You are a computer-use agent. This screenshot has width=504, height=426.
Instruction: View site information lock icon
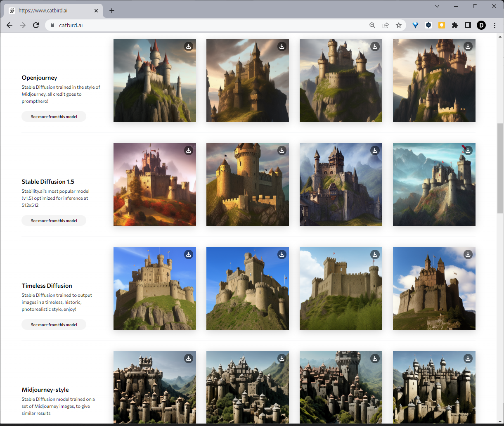point(52,25)
